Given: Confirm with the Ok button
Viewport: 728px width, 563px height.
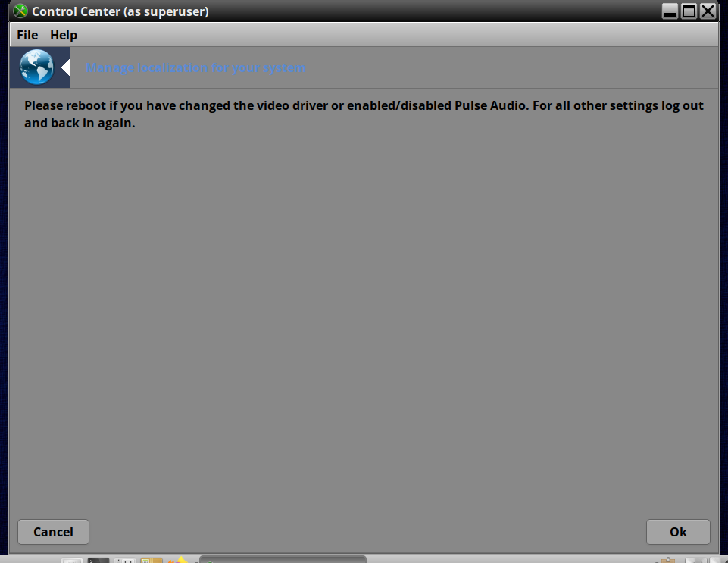Looking at the screenshot, I should pyautogui.click(x=678, y=532).
